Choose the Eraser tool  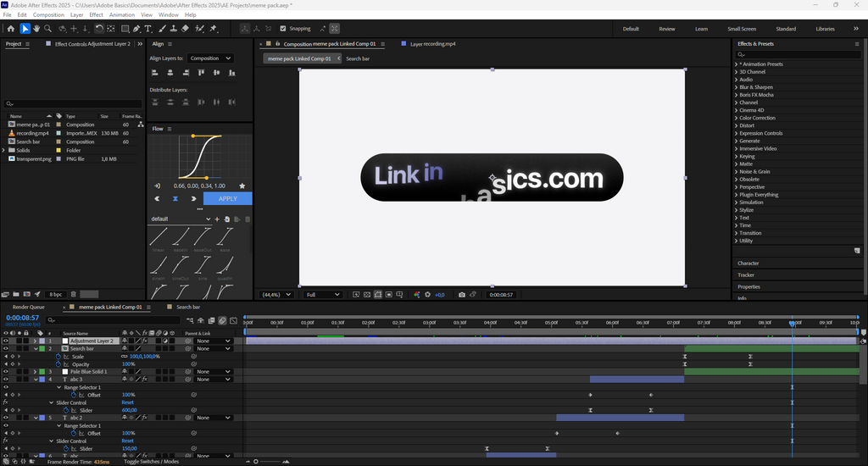click(186, 29)
